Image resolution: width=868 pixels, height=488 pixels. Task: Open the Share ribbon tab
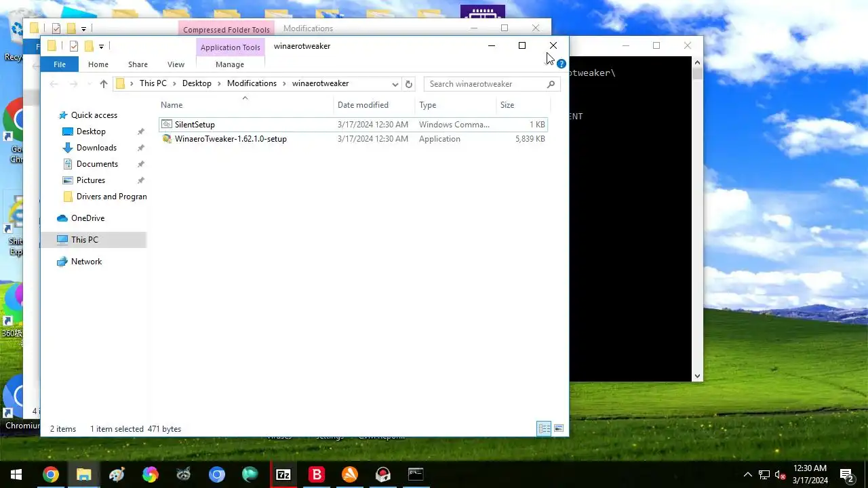(x=138, y=64)
